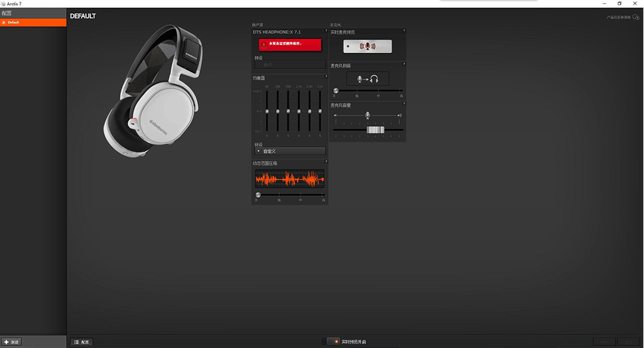Click the loud speaker icon in mic volume
Viewport: 644px width, 348px height.
tap(399, 116)
